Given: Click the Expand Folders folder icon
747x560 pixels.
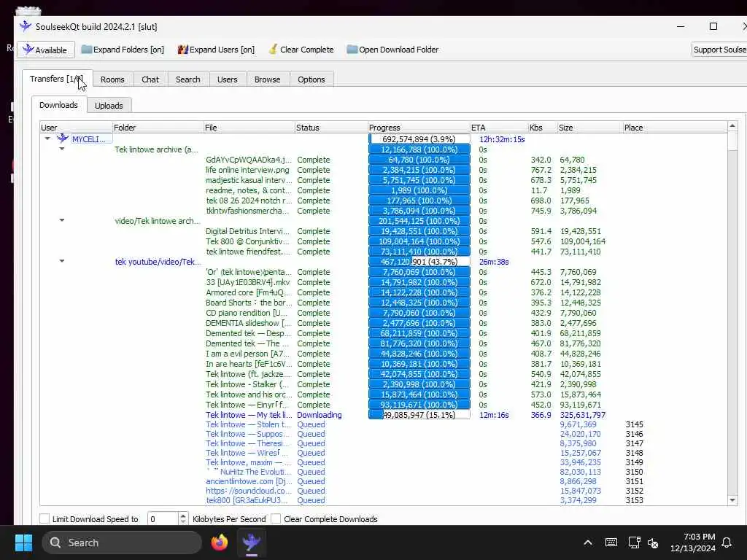Looking at the screenshot, I should coord(86,49).
